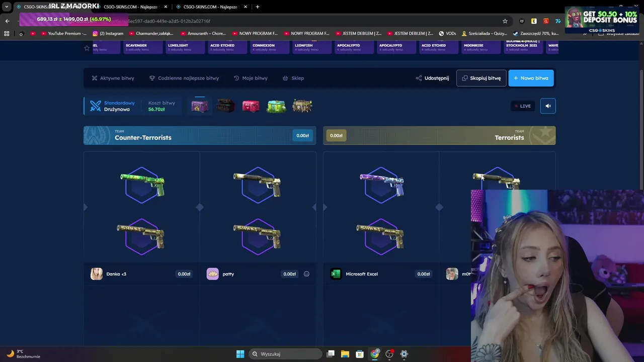Open the Instagram bookmark
This screenshot has height=362, width=644.
click(108, 34)
